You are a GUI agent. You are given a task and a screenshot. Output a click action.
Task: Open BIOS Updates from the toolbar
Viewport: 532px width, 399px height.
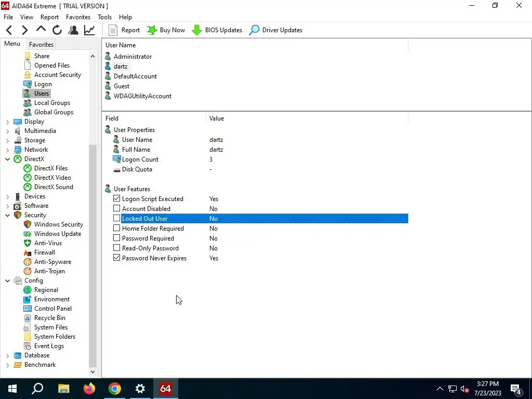(217, 30)
